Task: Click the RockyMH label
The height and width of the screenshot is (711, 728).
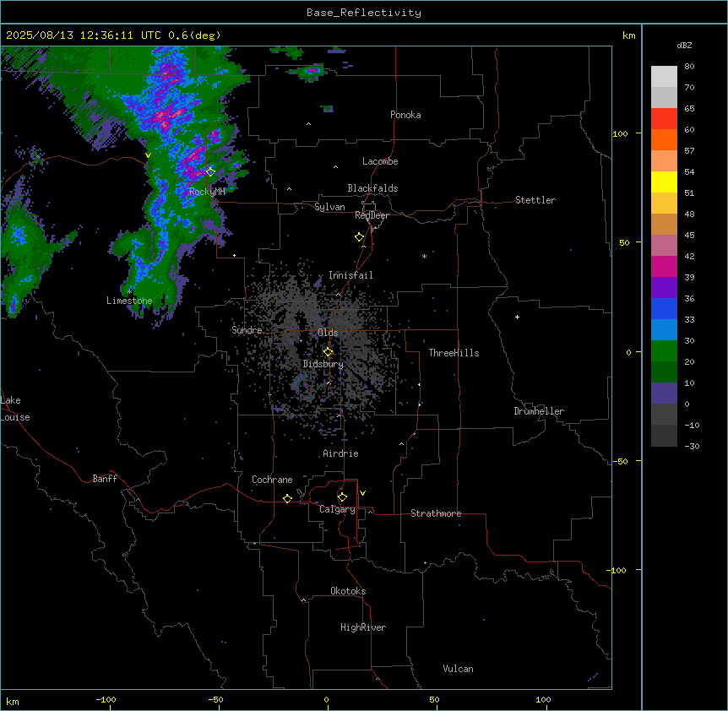Action: pos(207,192)
